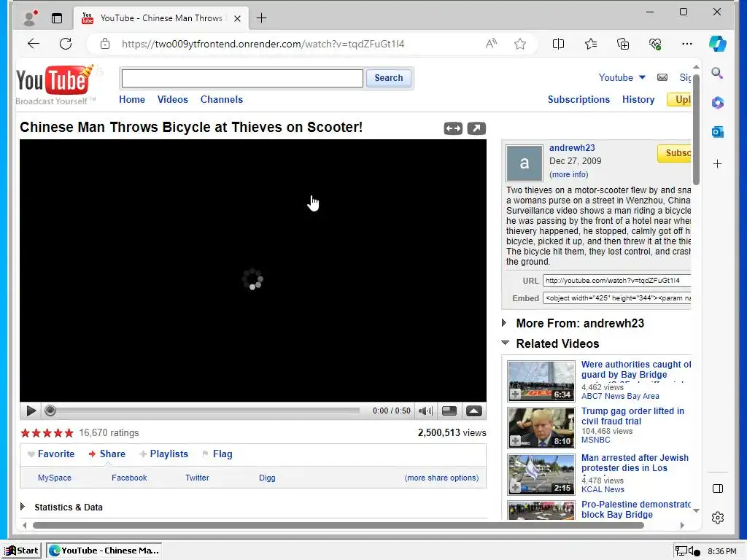Toggle the sidebar visibility icon at bottom

coord(718,489)
